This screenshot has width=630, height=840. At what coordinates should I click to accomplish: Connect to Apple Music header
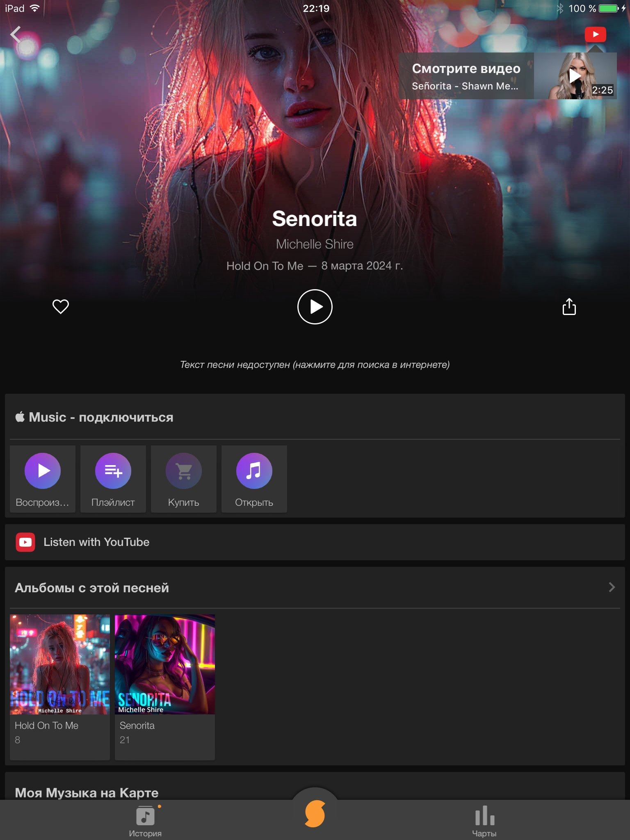click(x=94, y=417)
